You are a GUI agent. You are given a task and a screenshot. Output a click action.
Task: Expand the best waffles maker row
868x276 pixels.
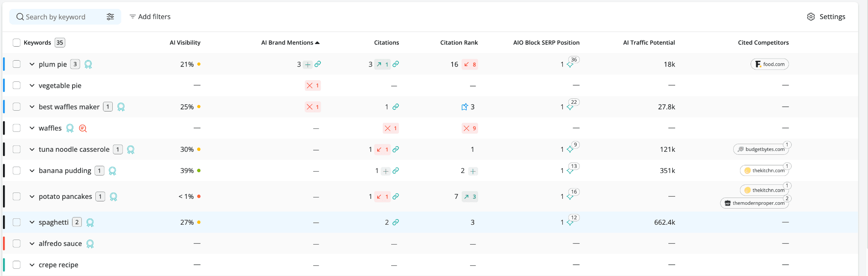[32, 106]
